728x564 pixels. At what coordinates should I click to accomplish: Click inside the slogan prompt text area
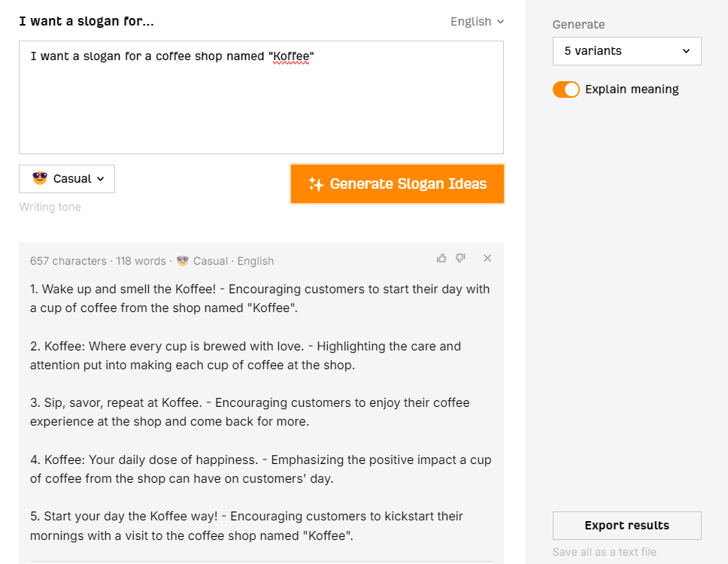coord(261,105)
